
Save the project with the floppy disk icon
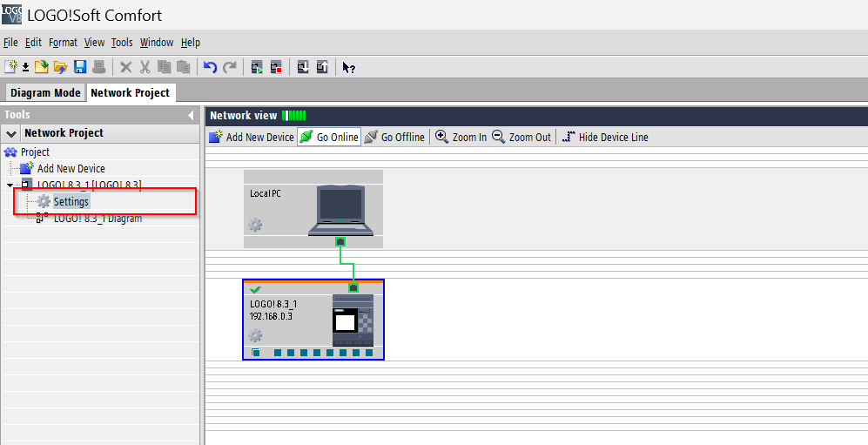[80, 67]
